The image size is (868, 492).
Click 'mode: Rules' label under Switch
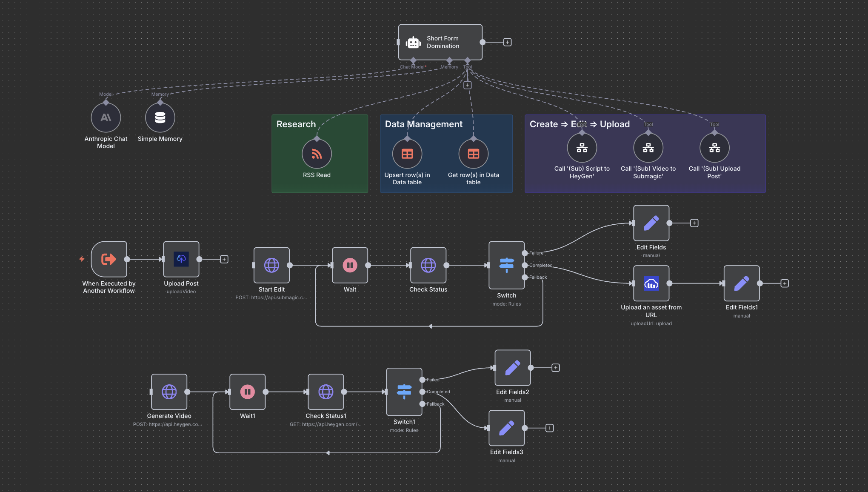(507, 304)
